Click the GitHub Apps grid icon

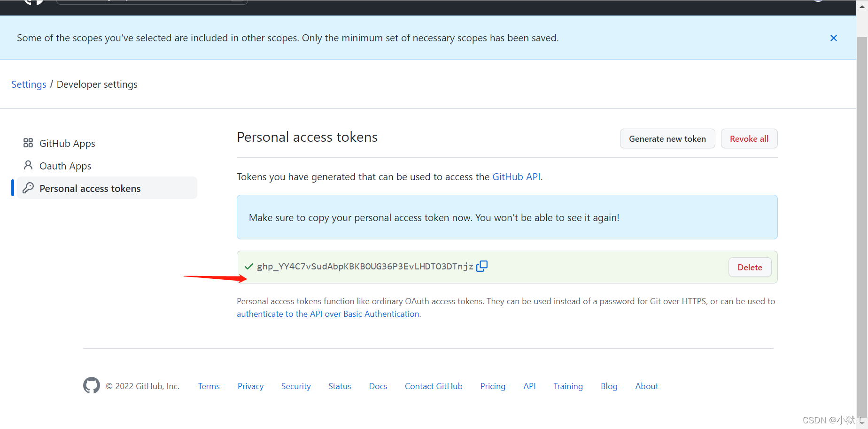tap(28, 143)
